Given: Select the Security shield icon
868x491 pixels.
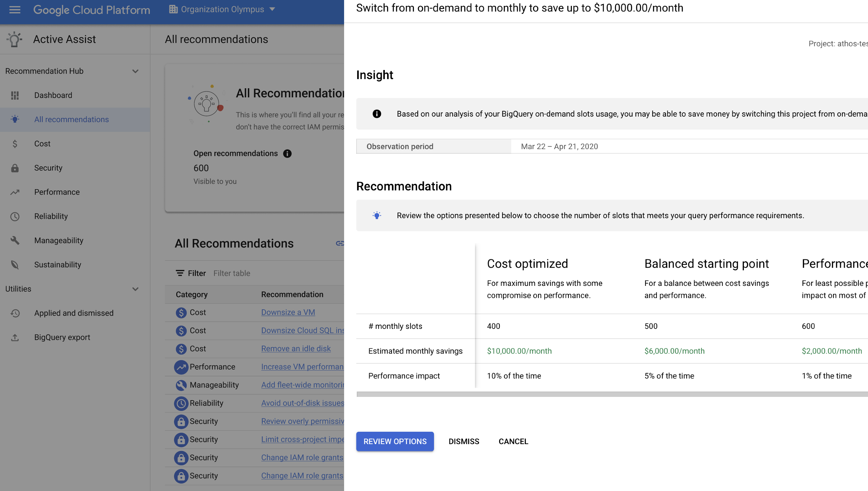Looking at the screenshot, I should [15, 168].
